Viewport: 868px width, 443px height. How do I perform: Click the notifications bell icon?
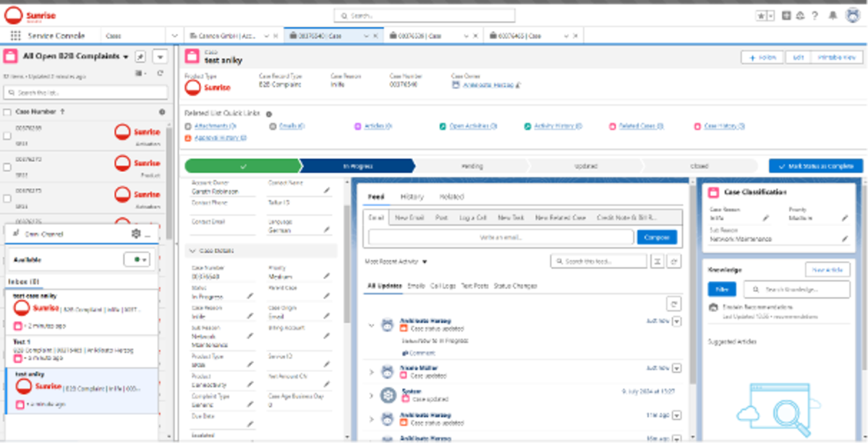tap(833, 15)
